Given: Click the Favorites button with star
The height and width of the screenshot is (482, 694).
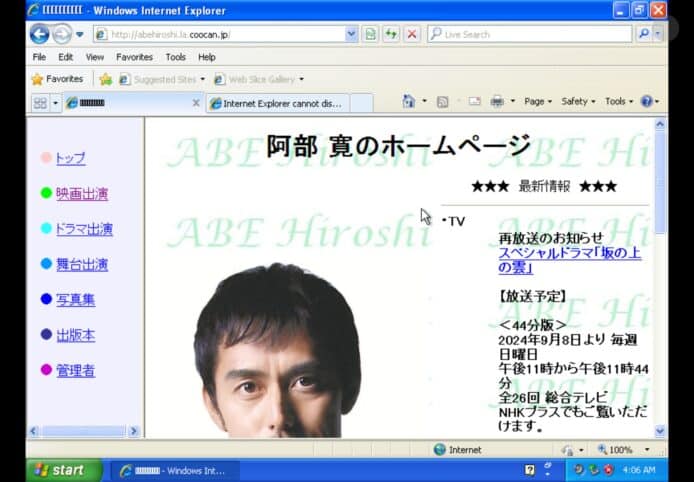Looking at the screenshot, I should coord(57,79).
